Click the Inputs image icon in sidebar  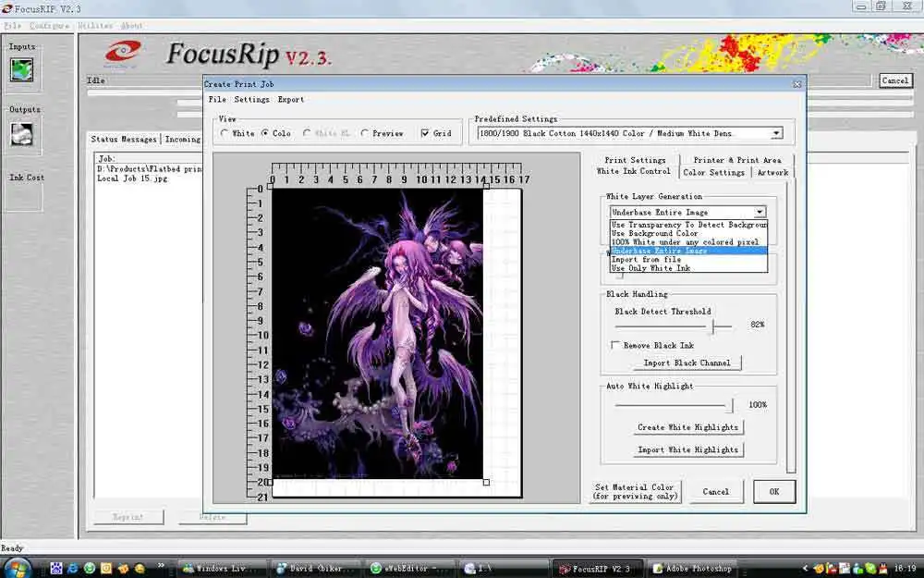coord(21,69)
